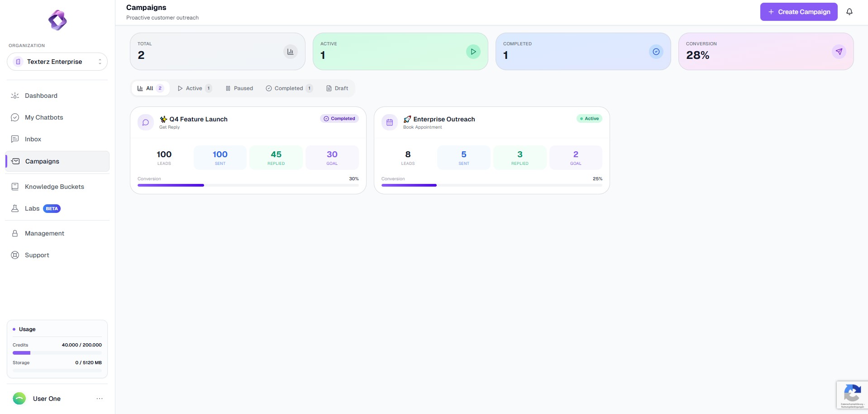
Task: Open the Inbox page
Action: (x=33, y=139)
